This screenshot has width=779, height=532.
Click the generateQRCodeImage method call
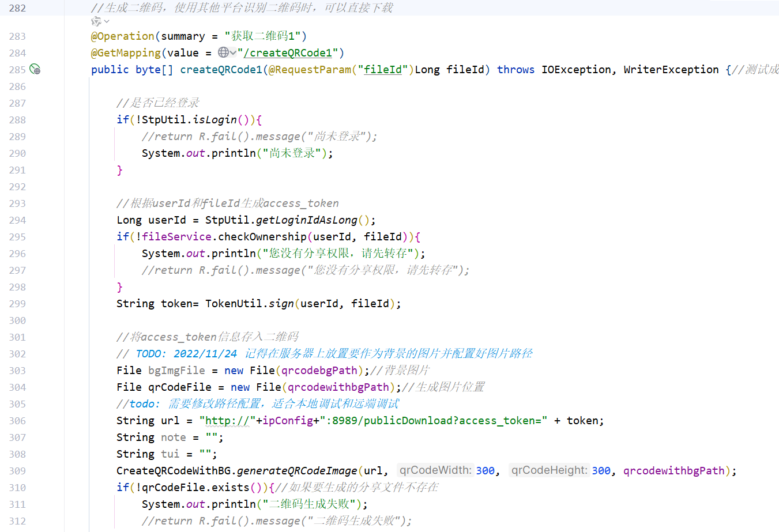tap(298, 470)
